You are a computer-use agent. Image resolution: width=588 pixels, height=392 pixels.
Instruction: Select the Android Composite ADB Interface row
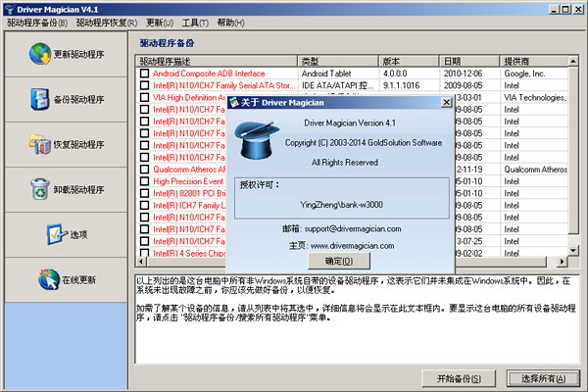coord(352,73)
